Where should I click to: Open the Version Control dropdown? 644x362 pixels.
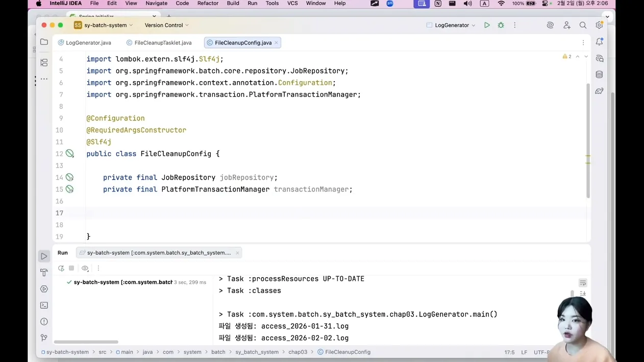pyautogui.click(x=166, y=25)
